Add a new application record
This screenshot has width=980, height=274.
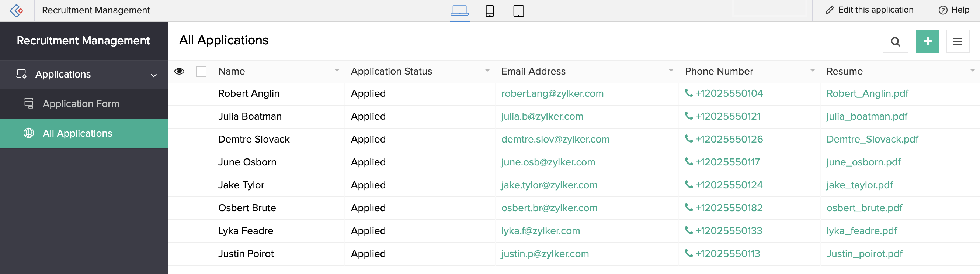(x=927, y=41)
